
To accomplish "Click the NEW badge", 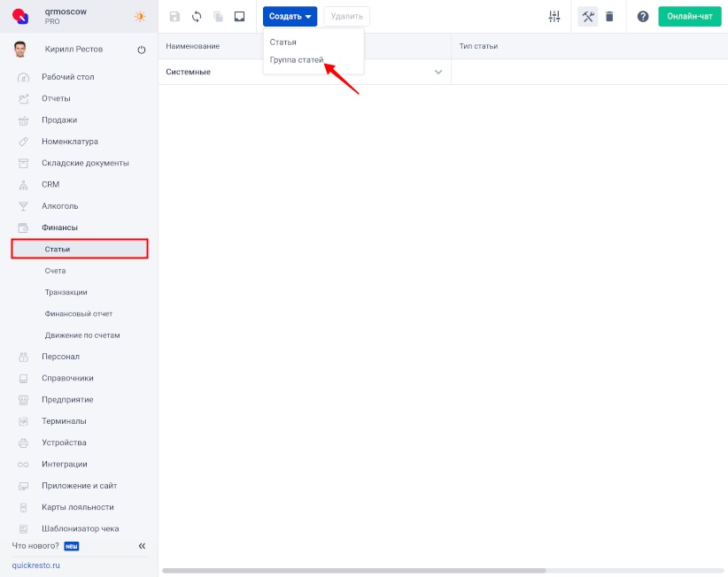I will click(x=72, y=546).
